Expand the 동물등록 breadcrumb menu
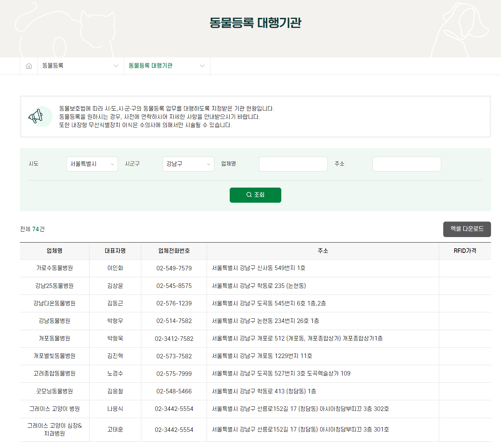This screenshot has height=448, width=501. 80,66
